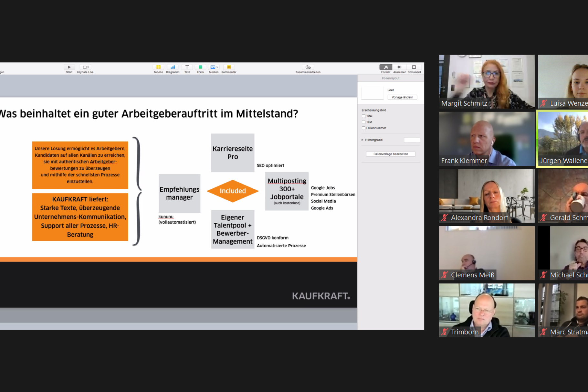Switch to the Dokument tab
The width and height of the screenshot is (588, 392).
click(x=414, y=67)
